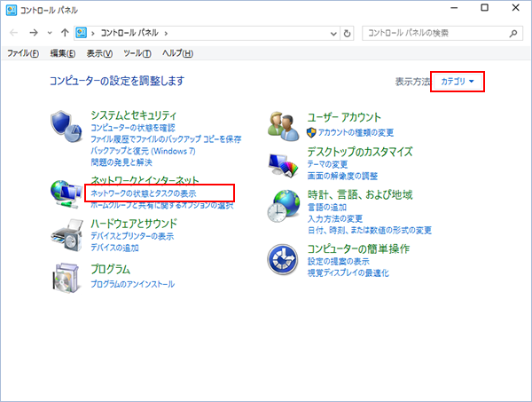Viewport: 532px width, 402px height.
Task: Open the カテゴリ view-by dropdown
Action: click(x=458, y=82)
